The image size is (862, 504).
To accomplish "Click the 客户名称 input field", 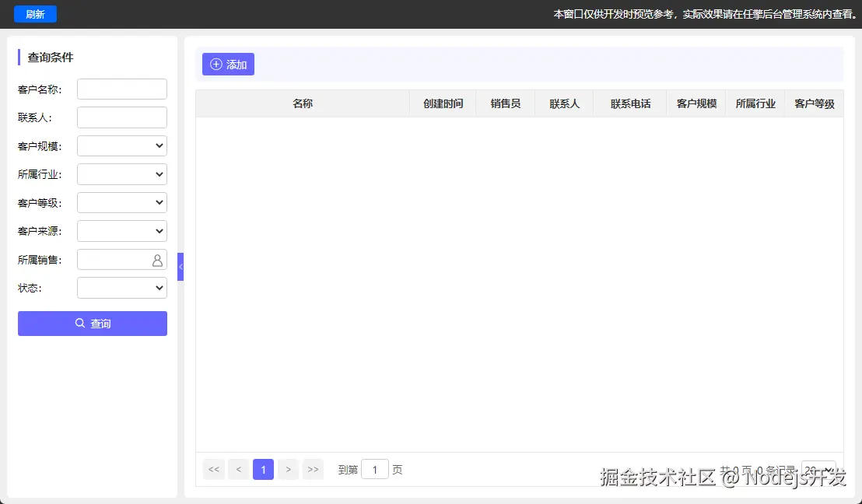I will [x=121, y=89].
